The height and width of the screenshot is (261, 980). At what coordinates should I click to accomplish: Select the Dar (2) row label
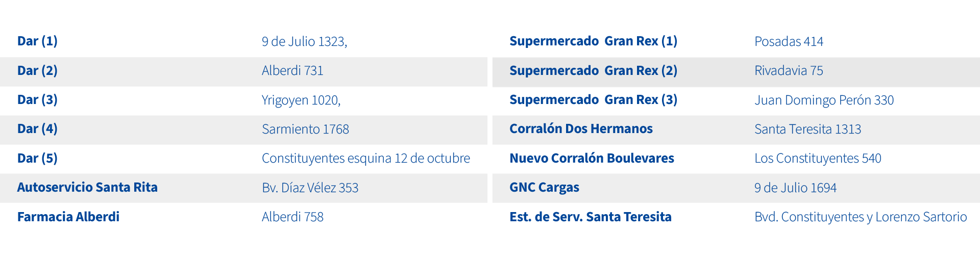(x=37, y=71)
